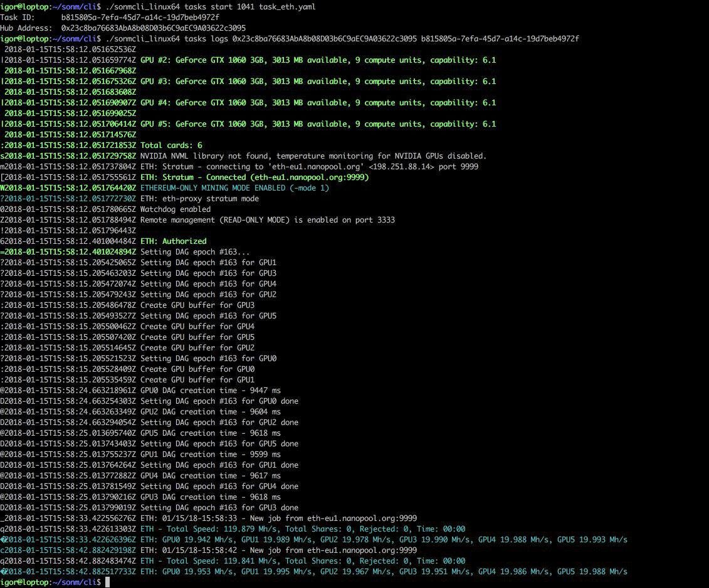Click the 'Total cards: 6' text
The height and width of the screenshot is (588, 709).
(x=171, y=145)
